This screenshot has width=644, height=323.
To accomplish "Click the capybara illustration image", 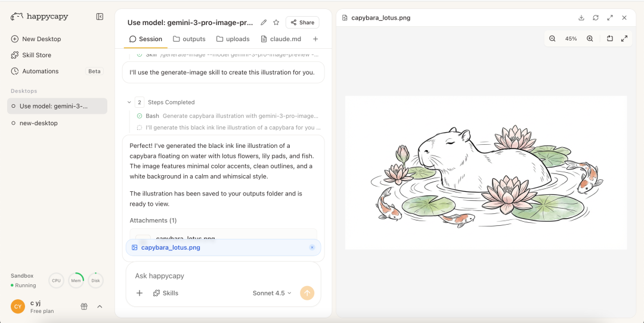I will (x=486, y=173).
